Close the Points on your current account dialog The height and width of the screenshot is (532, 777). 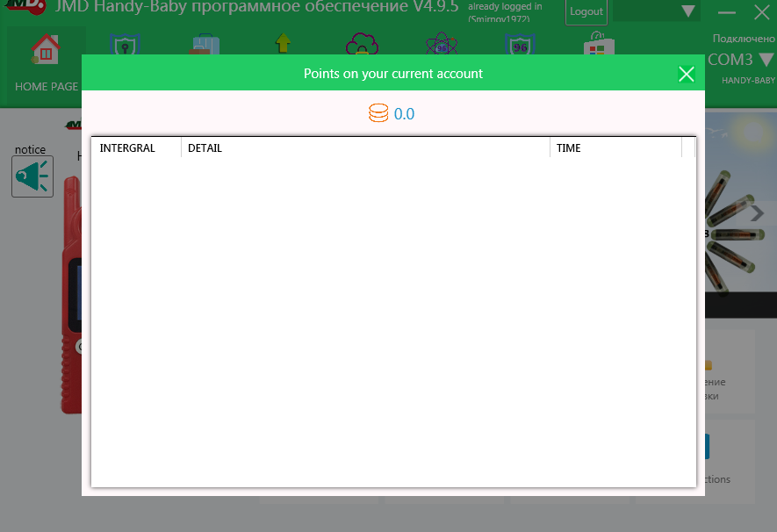[x=687, y=74]
